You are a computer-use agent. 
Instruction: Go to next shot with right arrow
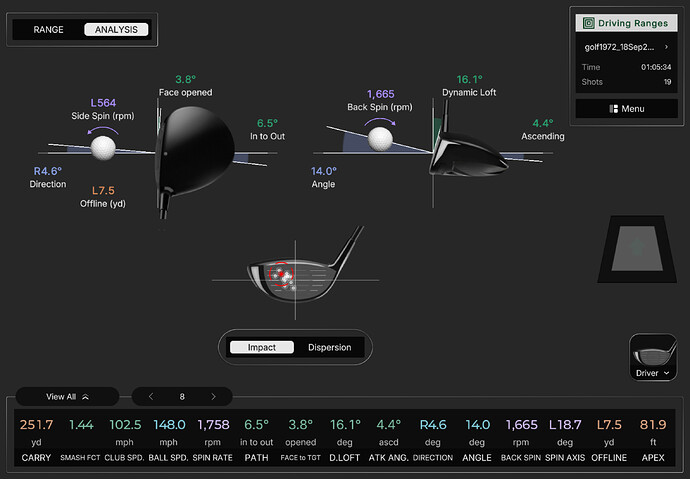pyautogui.click(x=213, y=397)
